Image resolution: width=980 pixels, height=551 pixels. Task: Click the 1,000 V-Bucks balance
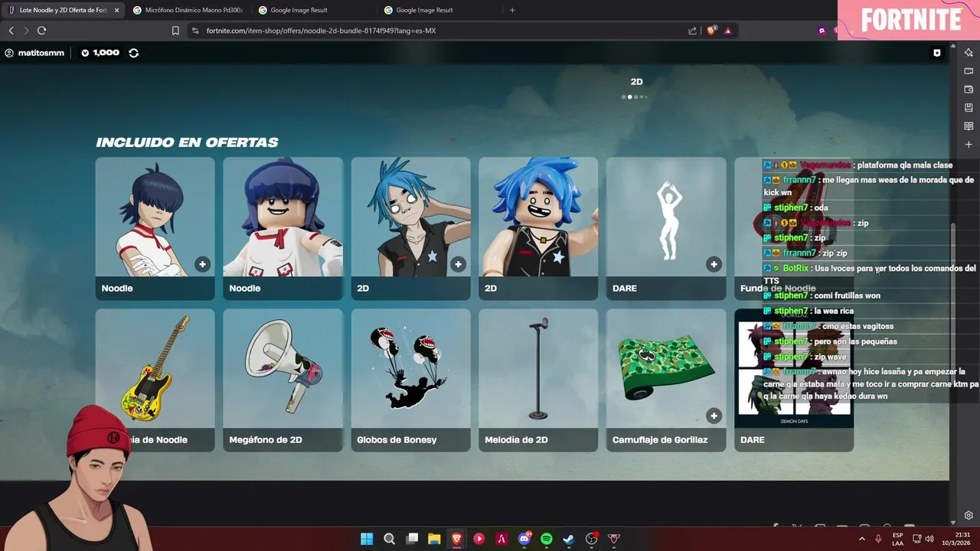click(x=106, y=53)
